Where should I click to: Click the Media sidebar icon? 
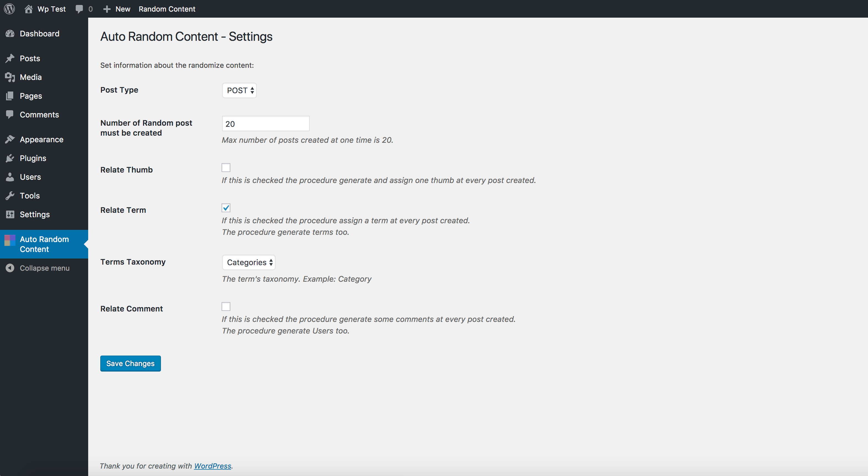click(10, 77)
